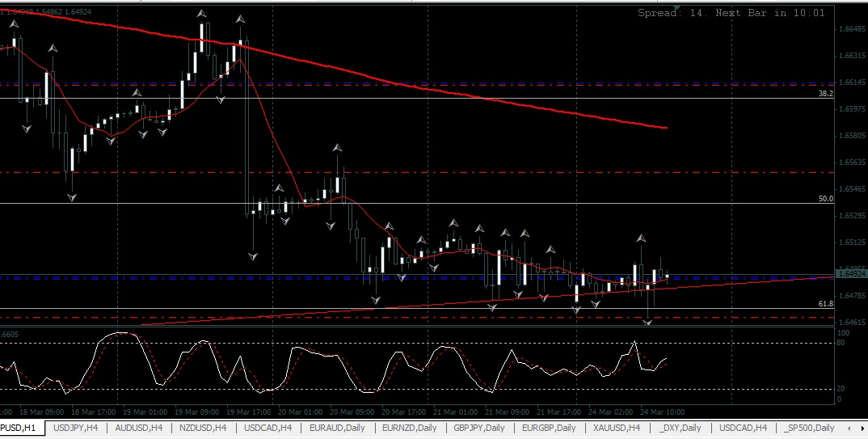Click the 21 Mar 17:00 time label
Viewport: 868px width, 439px height.
click(x=559, y=412)
